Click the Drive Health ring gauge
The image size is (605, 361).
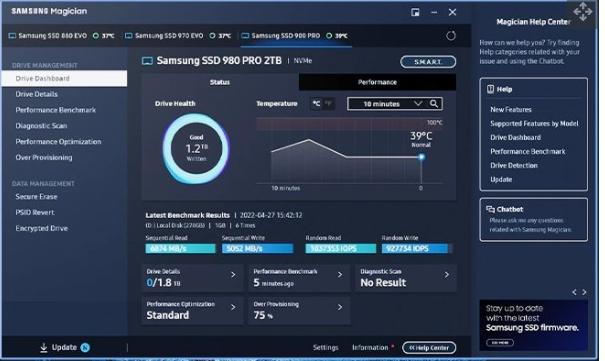coord(196,148)
